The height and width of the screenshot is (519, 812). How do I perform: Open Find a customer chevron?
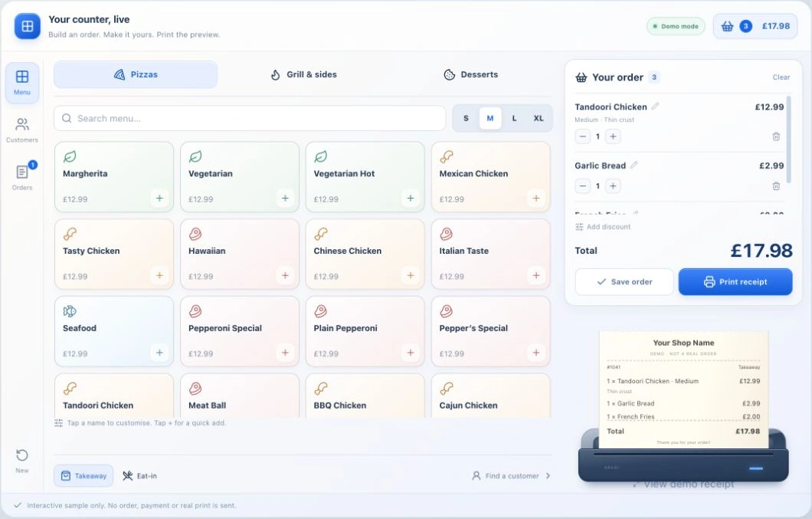[548, 475]
